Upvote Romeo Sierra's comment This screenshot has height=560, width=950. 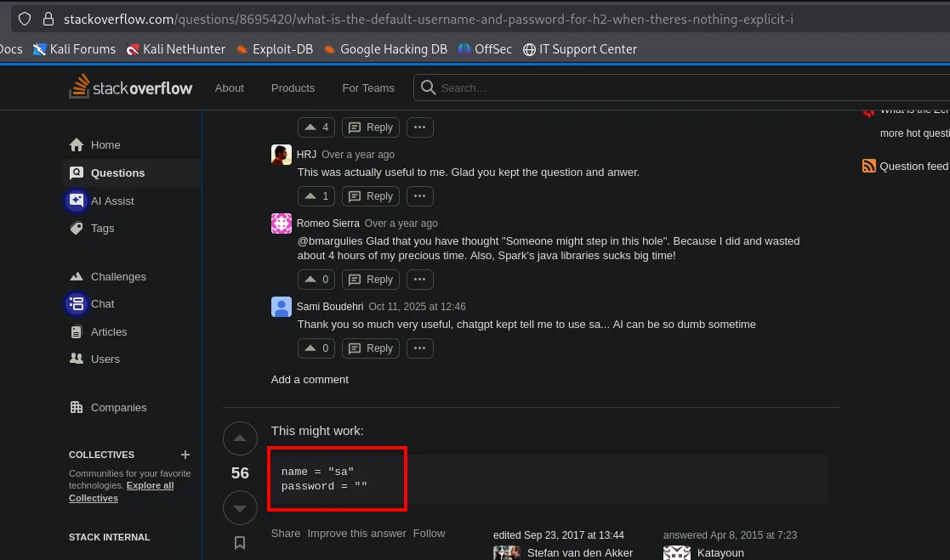pos(316,280)
